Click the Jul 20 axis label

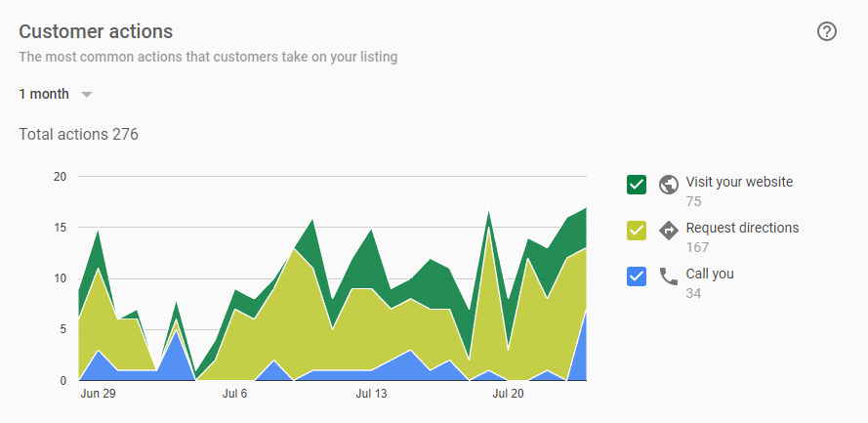[x=508, y=395]
